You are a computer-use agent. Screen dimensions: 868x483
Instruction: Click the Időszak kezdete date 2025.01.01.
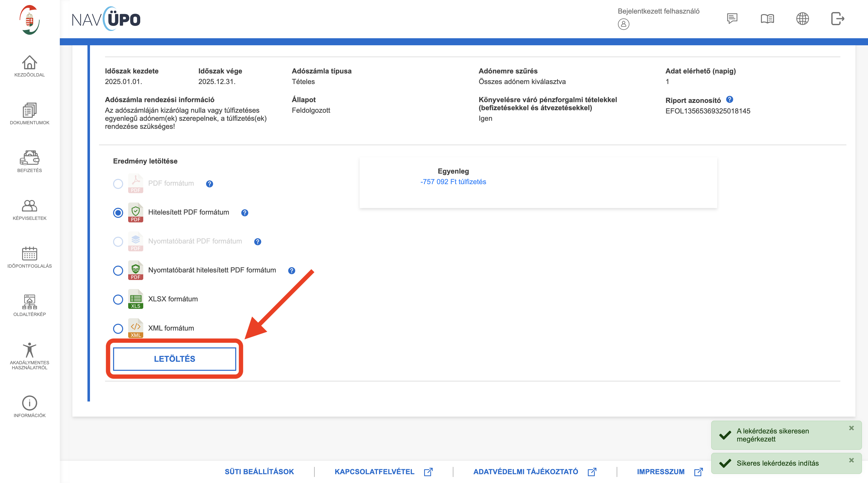pyautogui.click(x=123, y=82)
